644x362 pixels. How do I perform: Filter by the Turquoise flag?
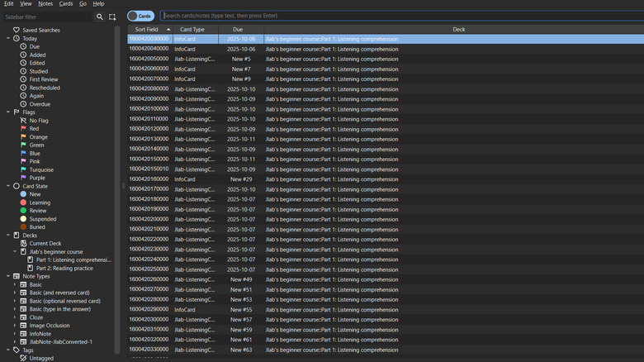(x=41, y=169)
